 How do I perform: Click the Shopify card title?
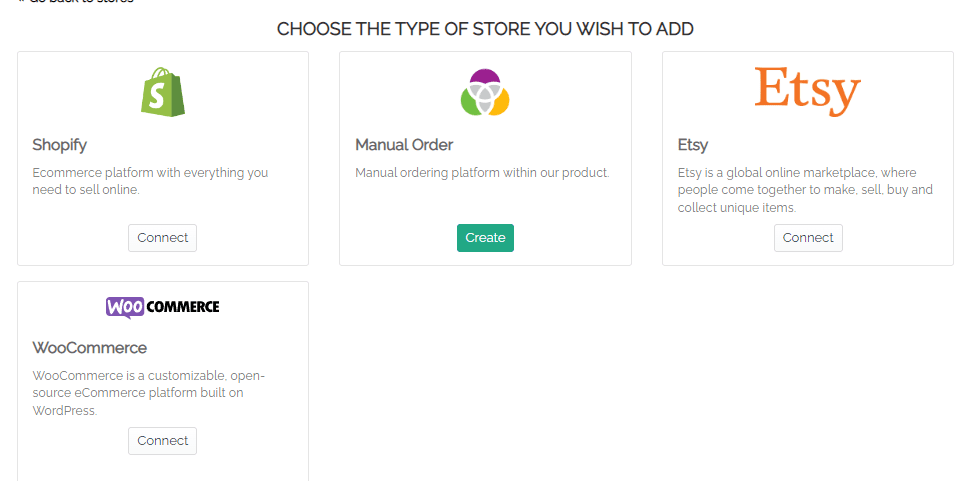[x=59, y=145]
